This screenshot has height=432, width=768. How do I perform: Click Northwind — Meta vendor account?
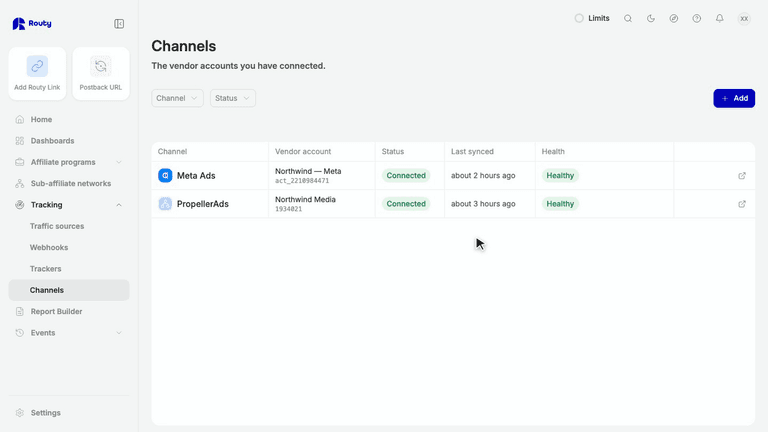(x=308, y=171)
